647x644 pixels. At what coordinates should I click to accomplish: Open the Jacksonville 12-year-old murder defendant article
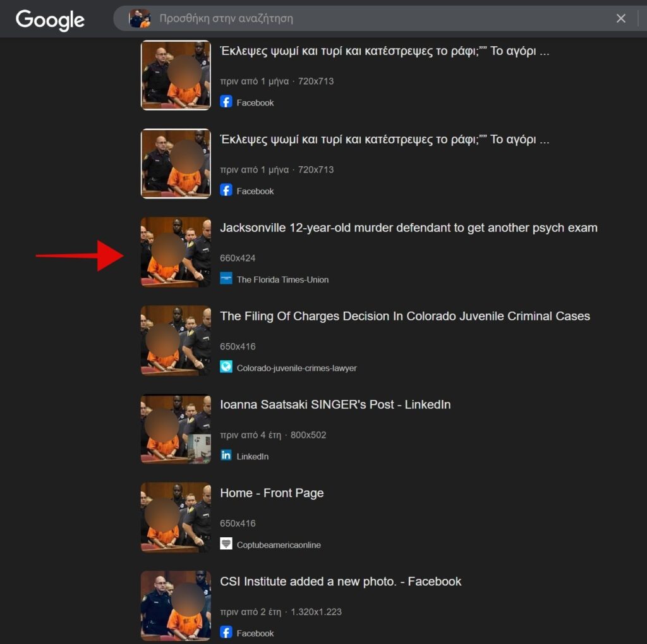tap(408, 228)
